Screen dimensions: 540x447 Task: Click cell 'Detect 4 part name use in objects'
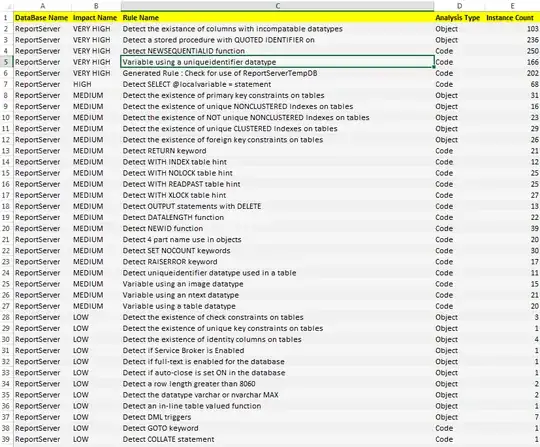click(277, 239)
